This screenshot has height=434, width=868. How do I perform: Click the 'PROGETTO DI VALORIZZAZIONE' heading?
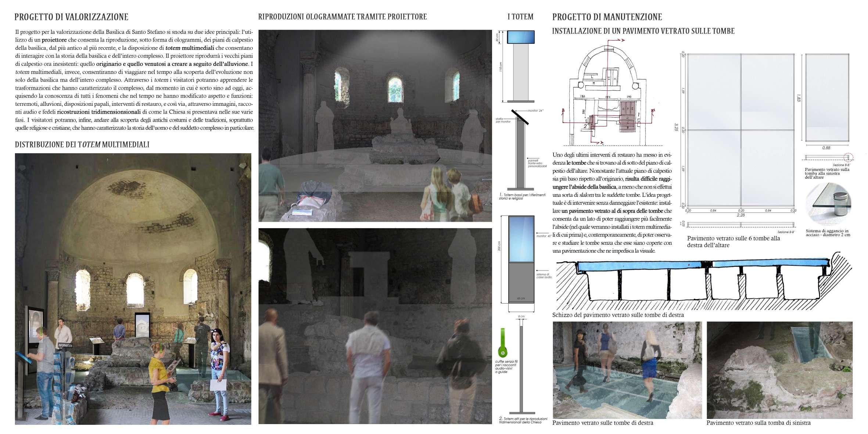72,17
